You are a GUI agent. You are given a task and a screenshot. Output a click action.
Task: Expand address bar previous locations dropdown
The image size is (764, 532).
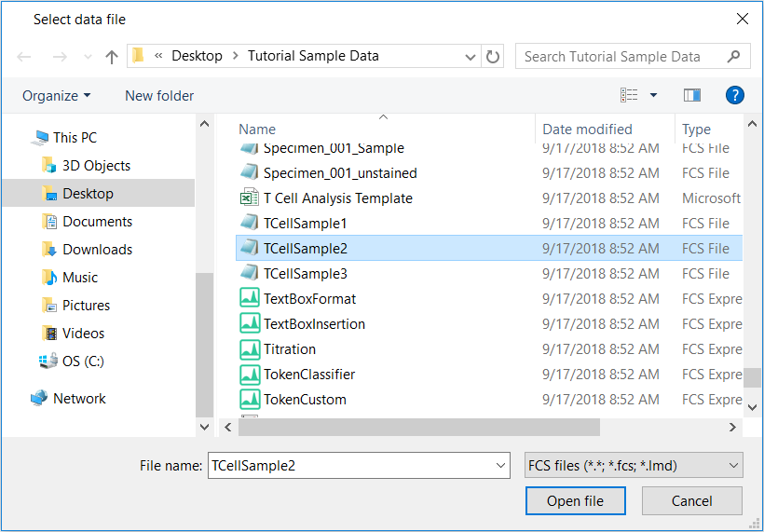tap(471, 57)
